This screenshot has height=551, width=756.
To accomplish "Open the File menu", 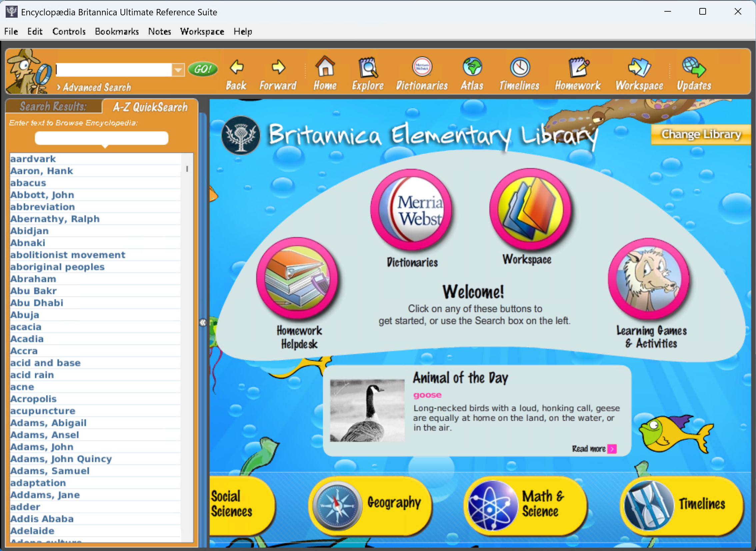I will 11,31.
